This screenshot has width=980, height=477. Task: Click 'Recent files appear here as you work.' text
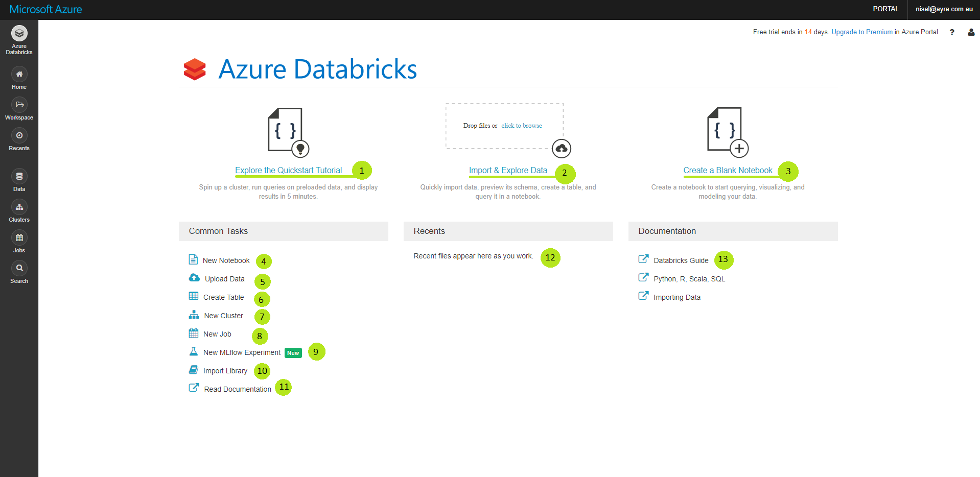[x=473, y=256]
